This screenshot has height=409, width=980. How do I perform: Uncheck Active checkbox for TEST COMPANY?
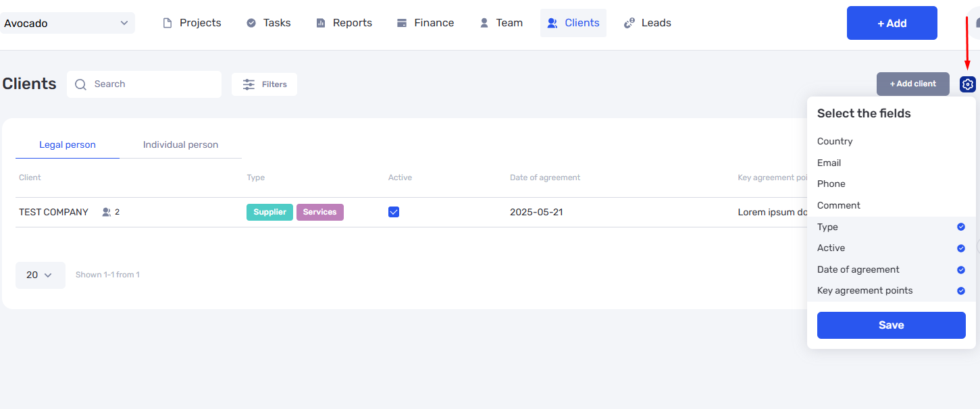[x=394, y=212]
